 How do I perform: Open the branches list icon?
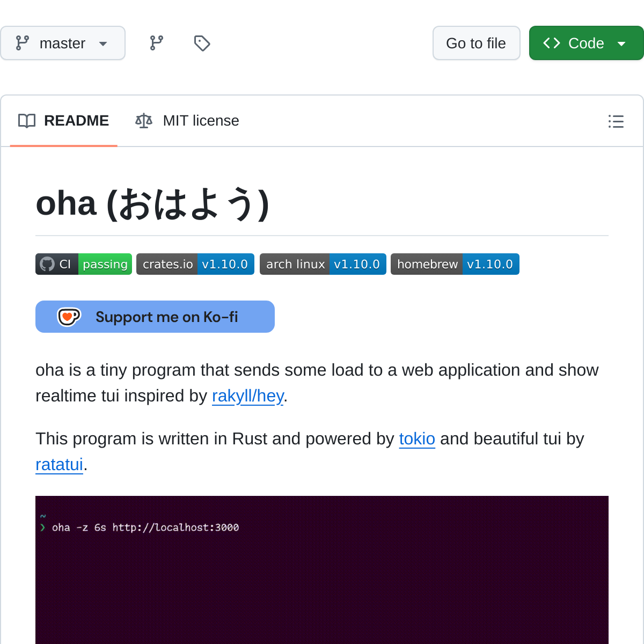[157, 43]
